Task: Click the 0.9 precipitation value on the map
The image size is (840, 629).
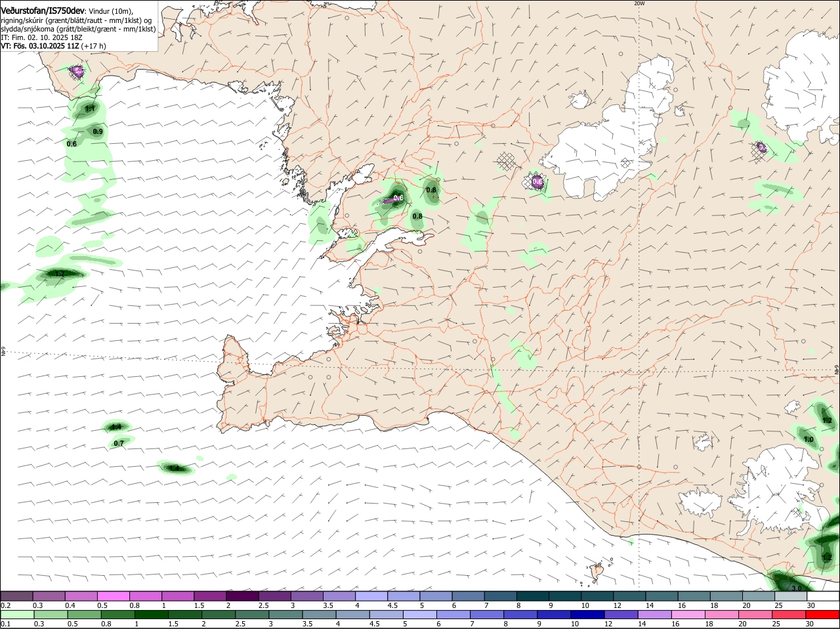Action: 98,131
